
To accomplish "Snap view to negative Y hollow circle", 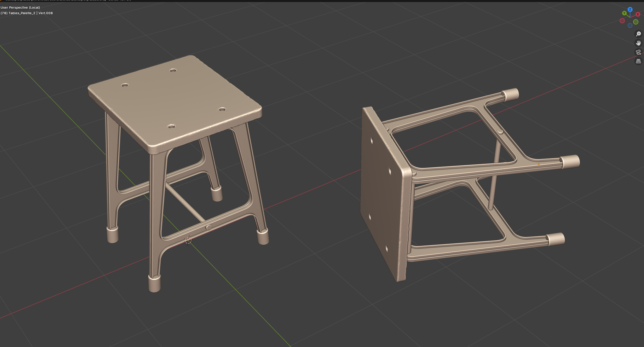I will coord(636,22).
